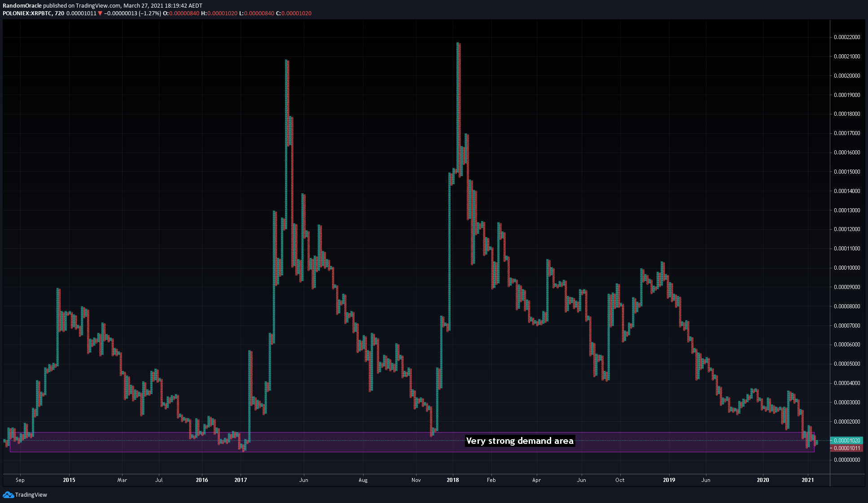
Task: Click the high value H:0.00001020 in header
Action: pos(219,13)
